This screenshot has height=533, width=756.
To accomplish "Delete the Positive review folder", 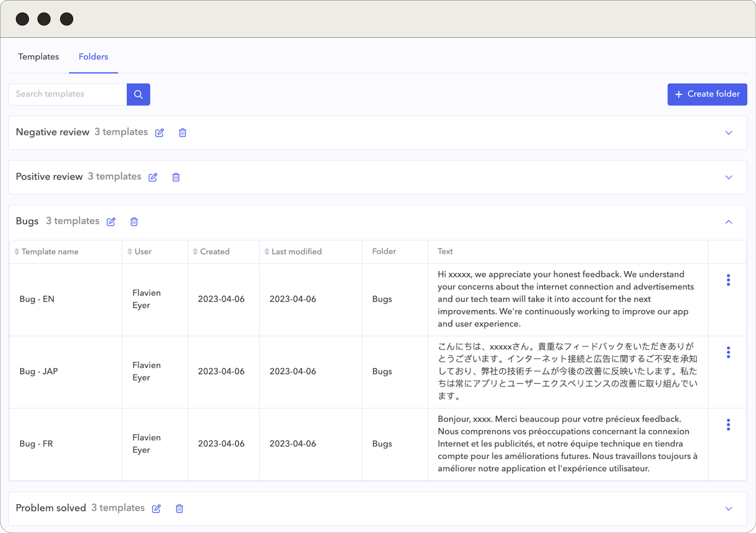I will pyautogui.click(x=176, y=177).
